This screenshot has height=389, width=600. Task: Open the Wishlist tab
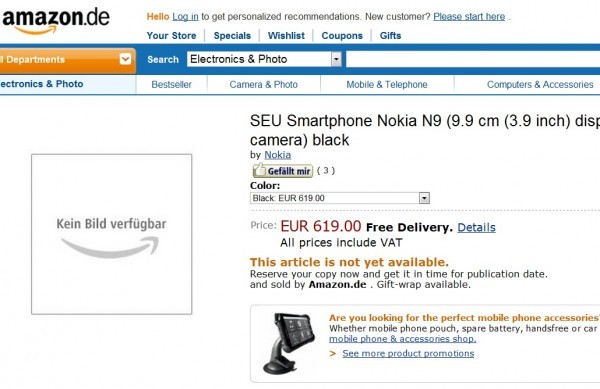point(286,36)
